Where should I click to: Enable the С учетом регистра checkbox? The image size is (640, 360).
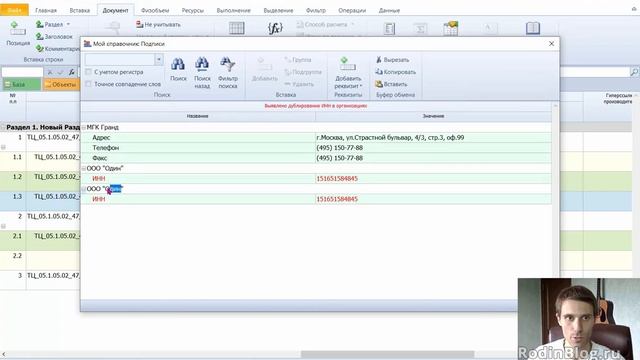point(89,72)
